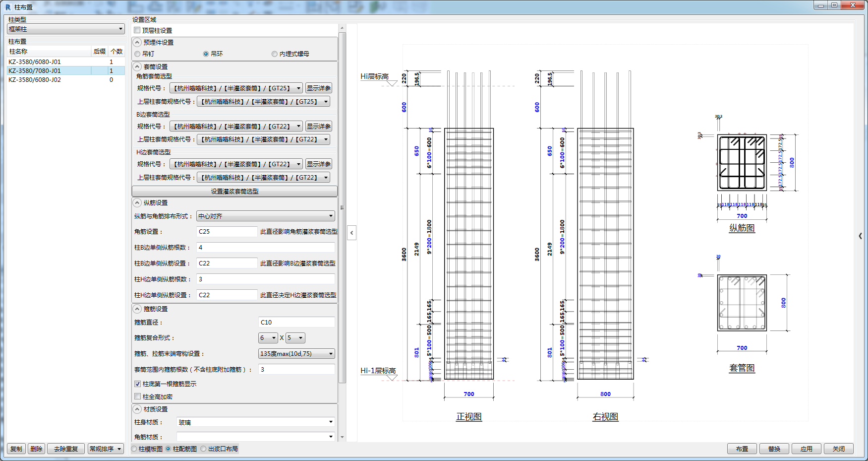Switch view to 出浆口布局
The image size is (868, 461).
pyautogui.click(x=203, y=449)
